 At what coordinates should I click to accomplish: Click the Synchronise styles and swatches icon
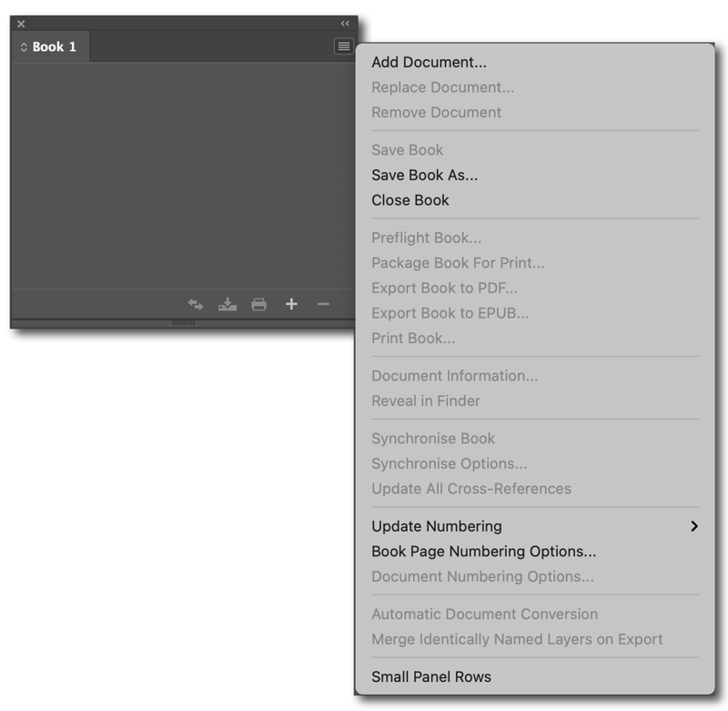point(196,305)
